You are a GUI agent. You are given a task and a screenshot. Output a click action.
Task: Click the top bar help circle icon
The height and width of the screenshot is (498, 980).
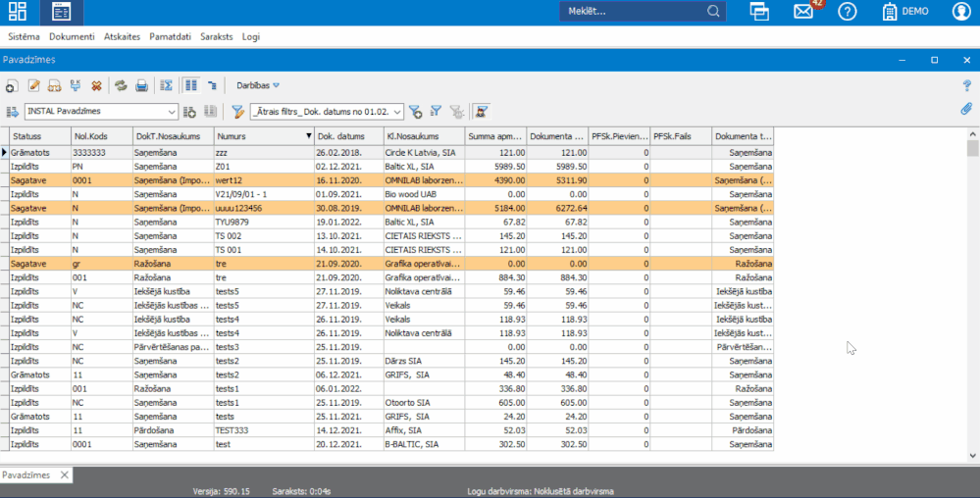(x=847, y=11)
